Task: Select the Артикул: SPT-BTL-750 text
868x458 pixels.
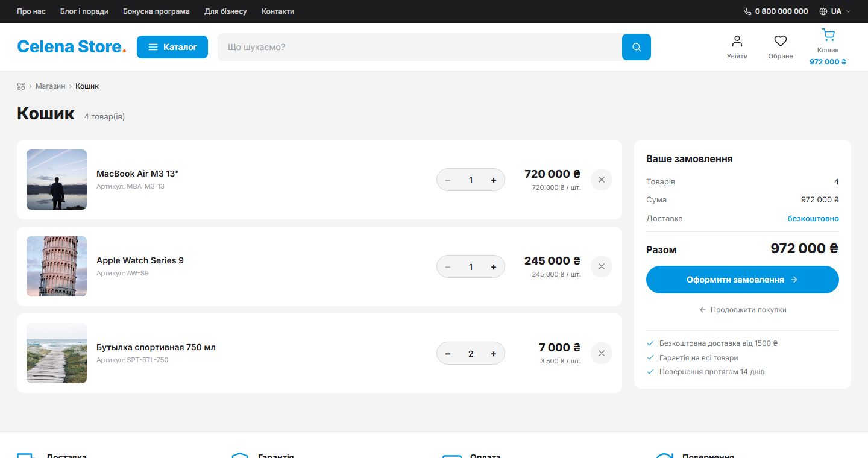Action: point(133,360)
